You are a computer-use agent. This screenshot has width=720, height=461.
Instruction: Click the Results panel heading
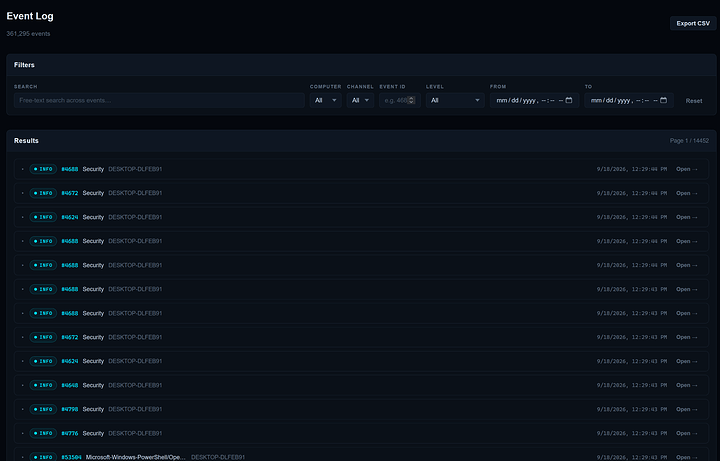tap(26, 141)
